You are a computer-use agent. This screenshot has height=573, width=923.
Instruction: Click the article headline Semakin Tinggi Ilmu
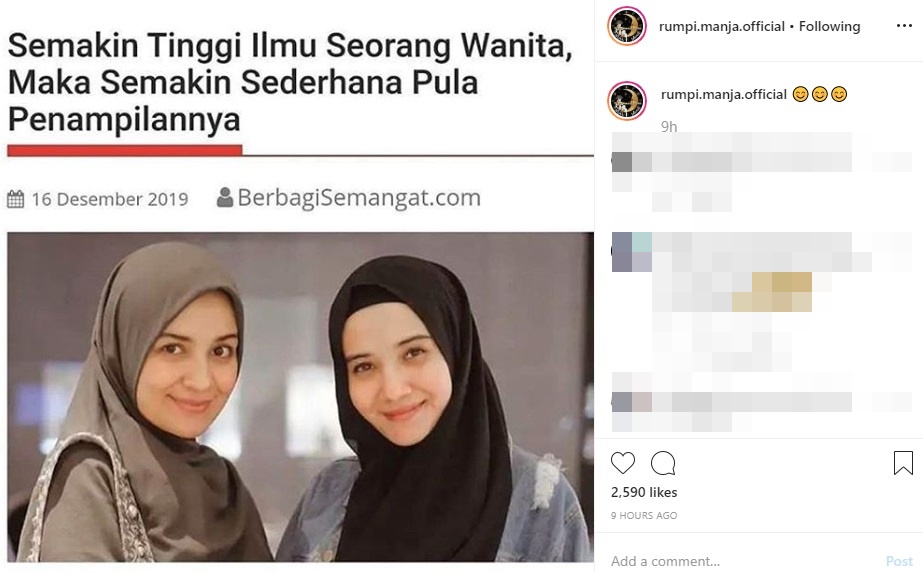(x=290, y=82)
